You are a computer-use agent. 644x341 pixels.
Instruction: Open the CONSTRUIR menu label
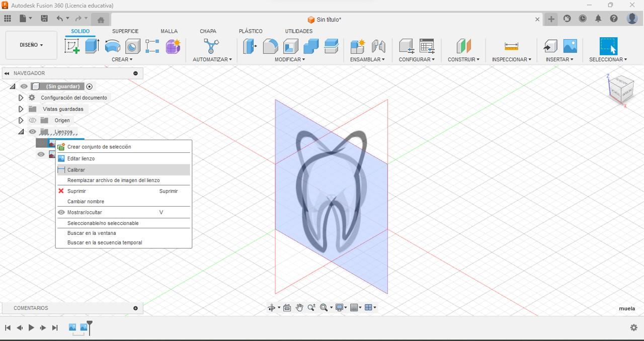pyautogui.click(x=463, y=59)
